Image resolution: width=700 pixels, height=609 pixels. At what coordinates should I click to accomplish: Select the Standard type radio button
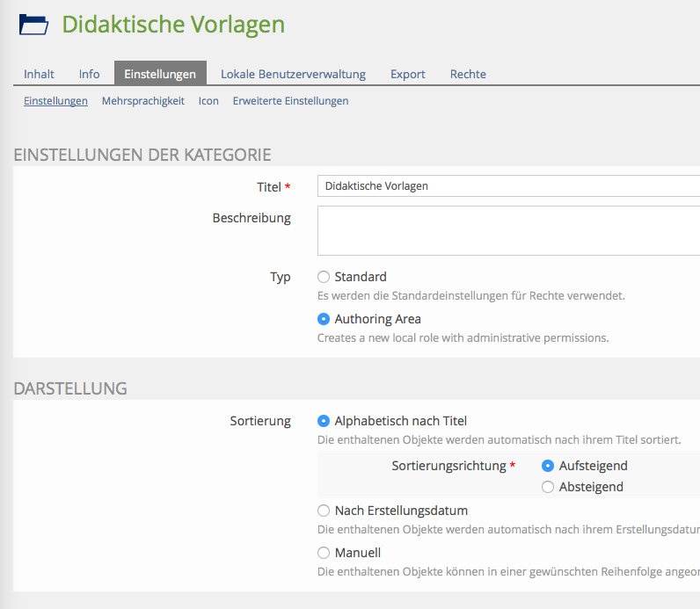coord(324,277)
